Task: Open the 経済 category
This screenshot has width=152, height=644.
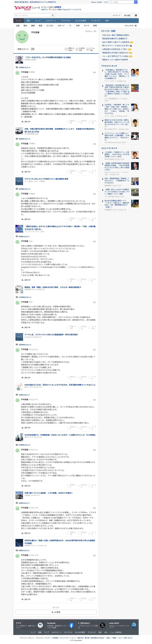Action: pyautogui.click(x=40, y=26)
